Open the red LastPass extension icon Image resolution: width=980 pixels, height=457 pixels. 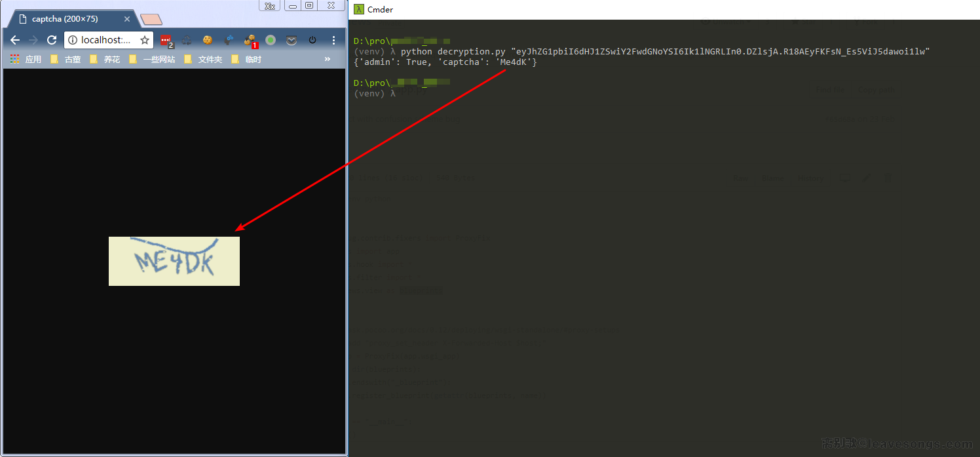[x=166, y=40]
